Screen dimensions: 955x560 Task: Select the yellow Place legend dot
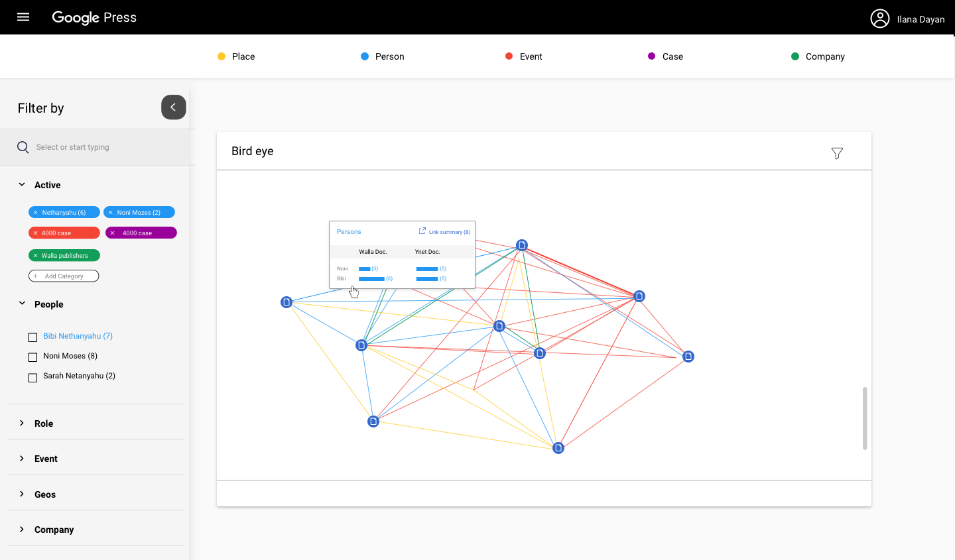tap(222, 56)
